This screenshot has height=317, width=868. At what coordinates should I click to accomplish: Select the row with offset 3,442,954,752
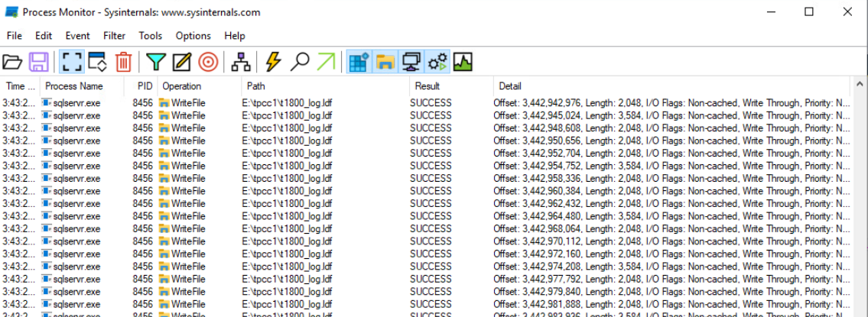coord(426,166)
